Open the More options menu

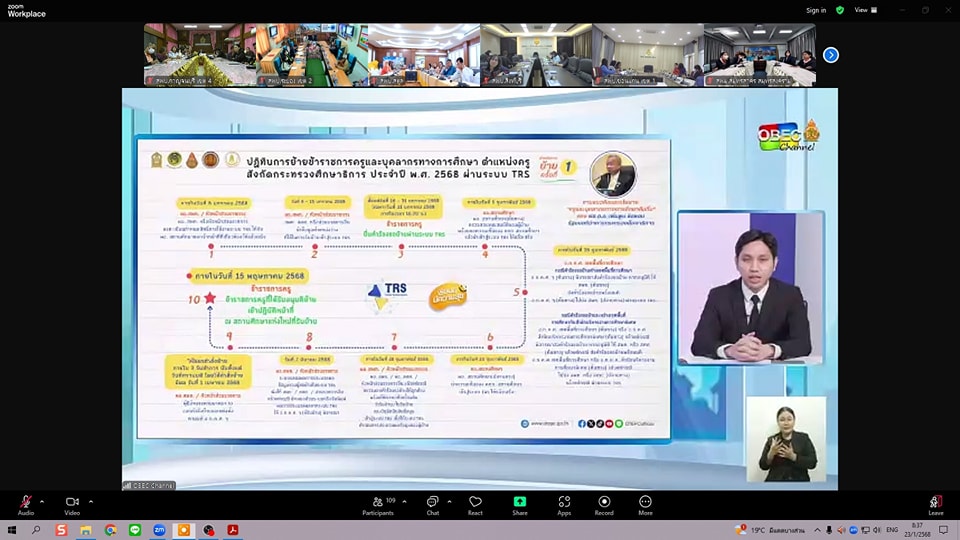point(645,504)
